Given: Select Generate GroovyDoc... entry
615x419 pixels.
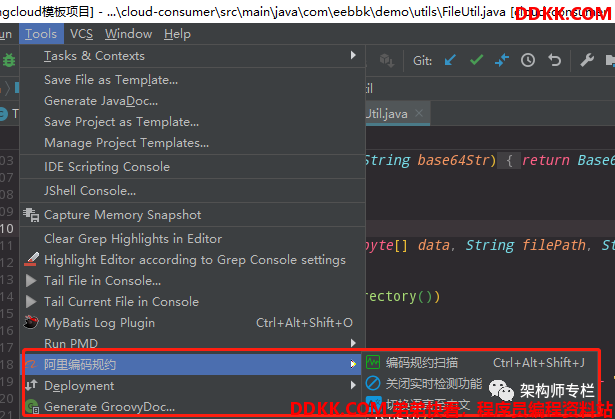Looking at the screenshot, I should (x=192, y=407).
